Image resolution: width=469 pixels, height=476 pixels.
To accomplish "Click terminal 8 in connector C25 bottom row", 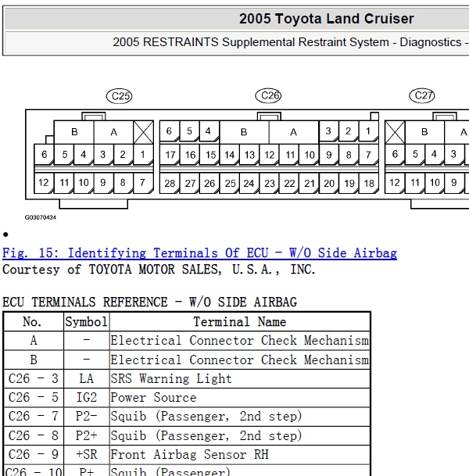I will [123, 183].
